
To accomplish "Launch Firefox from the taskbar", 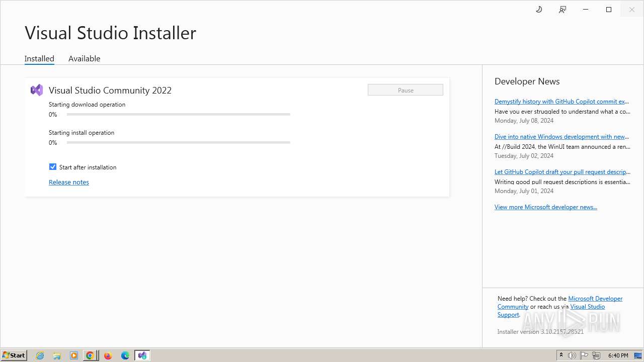I will 108,355.
